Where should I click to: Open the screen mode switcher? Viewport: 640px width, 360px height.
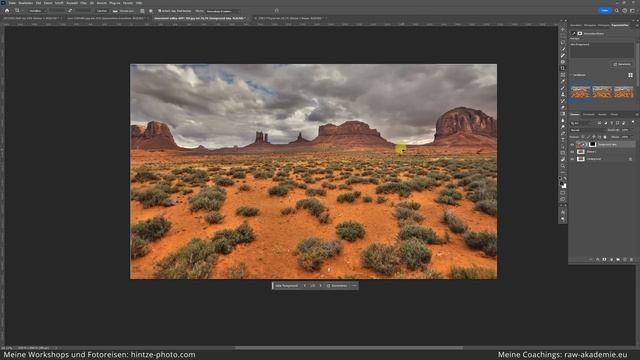563,199
